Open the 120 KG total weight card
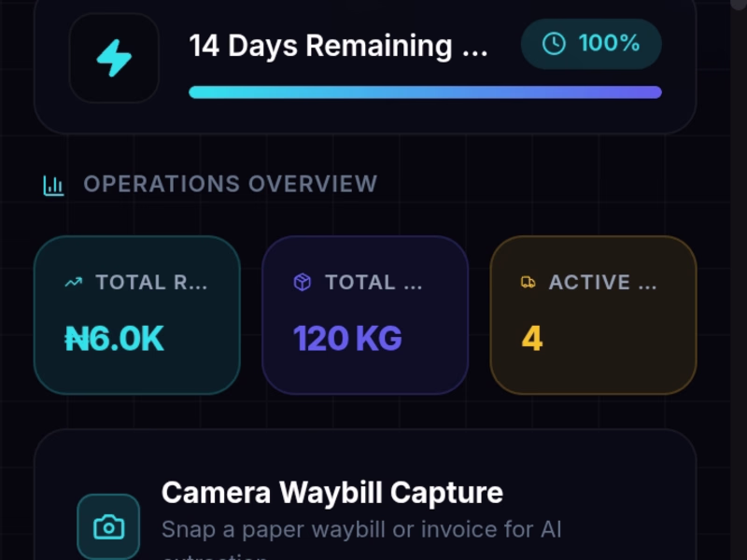This screenshot has height=560, width=747. (365, 315)
